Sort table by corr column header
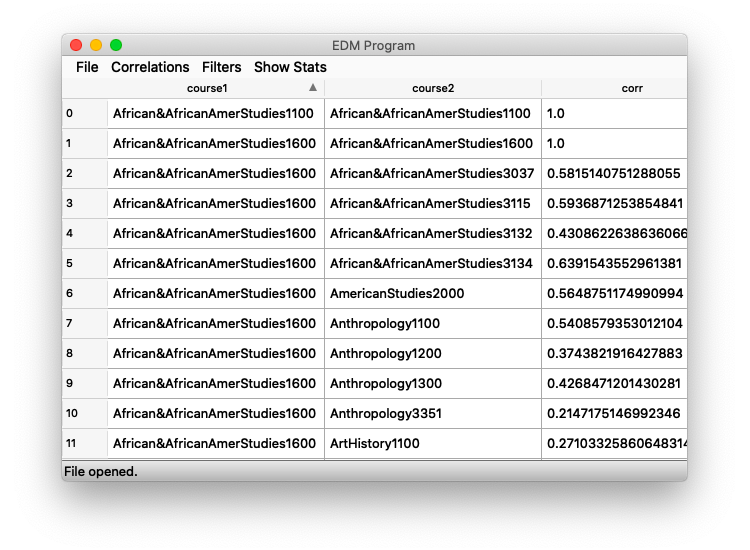The image size is (750, 550). (x=631, y=88)
